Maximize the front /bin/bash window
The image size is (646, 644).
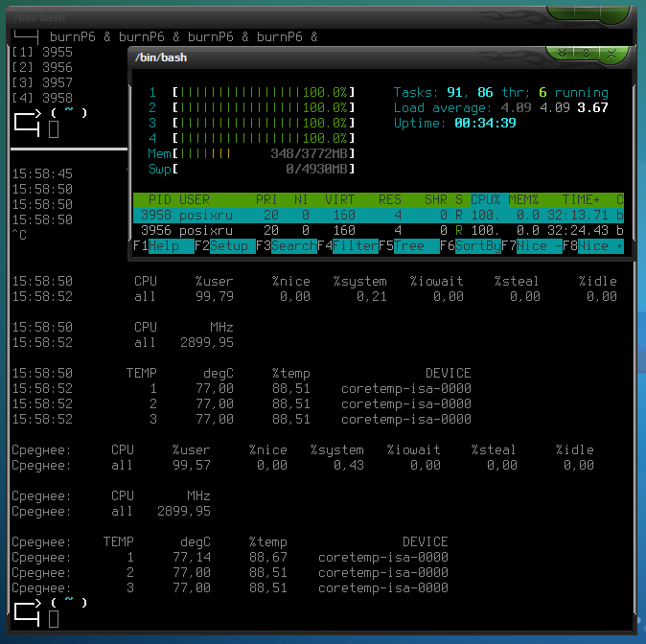pyautogui.click(x=586, y=53)
